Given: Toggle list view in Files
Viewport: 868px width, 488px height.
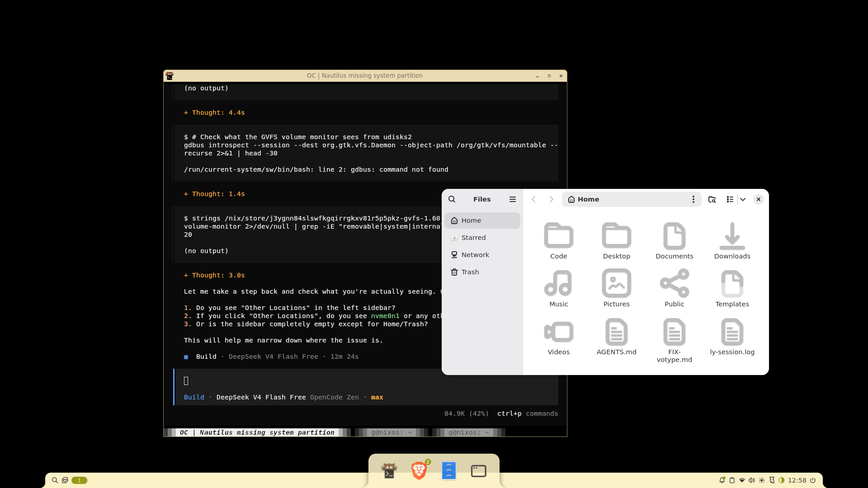Looking at the screenshot, I should pyautogui.click(x=730, y=199).
